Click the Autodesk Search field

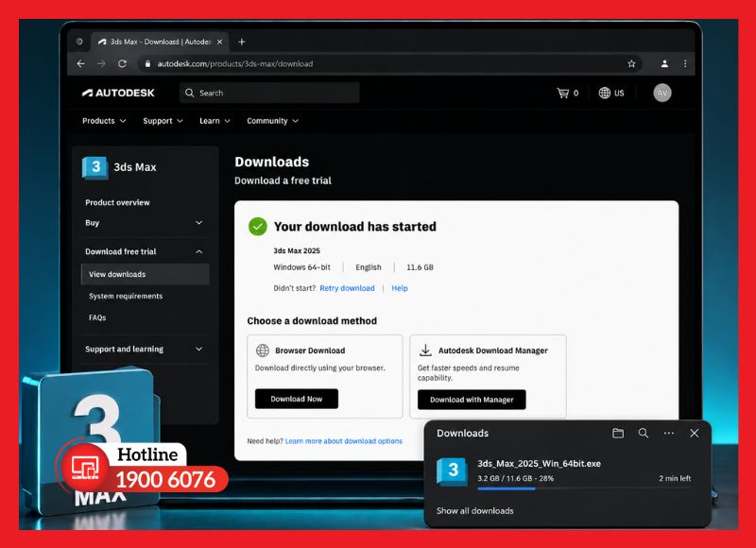click(x=270, y=93)
